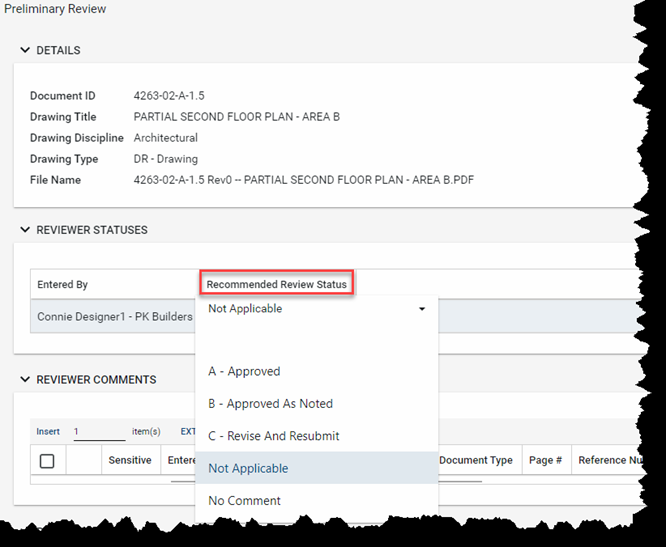The width and height of the screenshot is (666, 547).
Task: Choose 'B - Approved As Noted' option
Action: (270, 404)
